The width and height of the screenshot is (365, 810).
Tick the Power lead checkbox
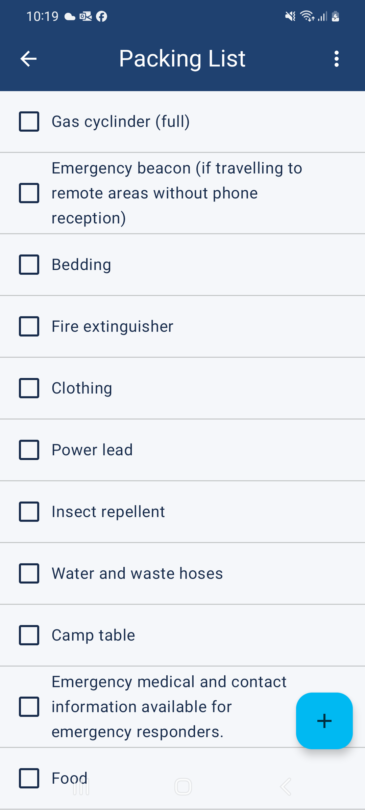tap(29, 450)
